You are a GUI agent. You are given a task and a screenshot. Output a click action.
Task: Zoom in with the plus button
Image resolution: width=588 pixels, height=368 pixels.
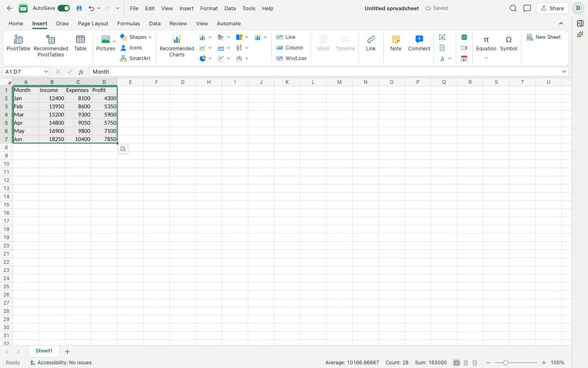543,363
